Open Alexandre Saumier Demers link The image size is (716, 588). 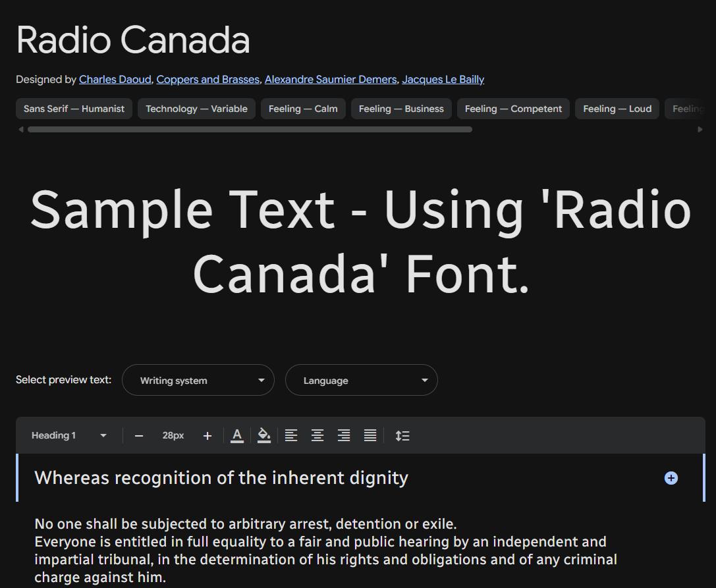331,80
